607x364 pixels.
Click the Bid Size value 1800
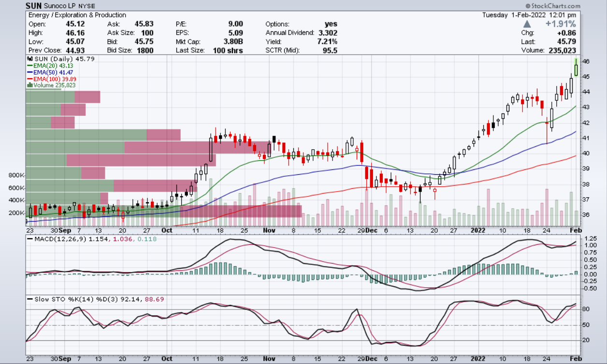(x=145, y=50)
